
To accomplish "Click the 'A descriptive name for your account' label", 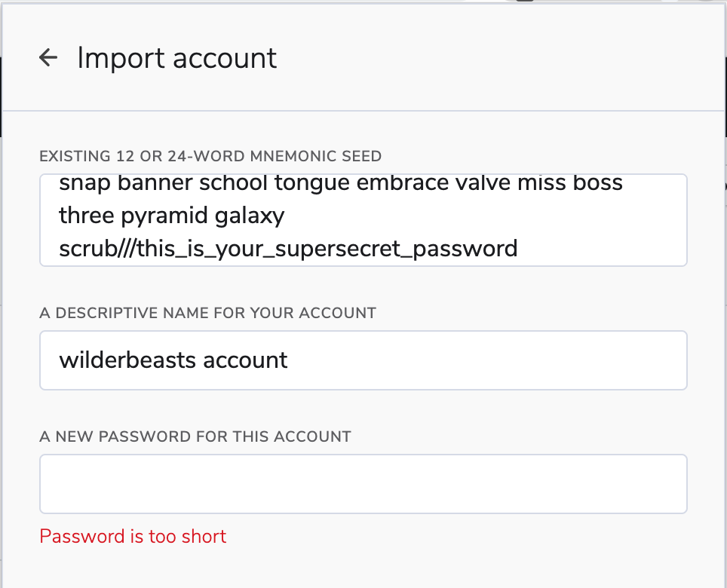I will [207, 313].
